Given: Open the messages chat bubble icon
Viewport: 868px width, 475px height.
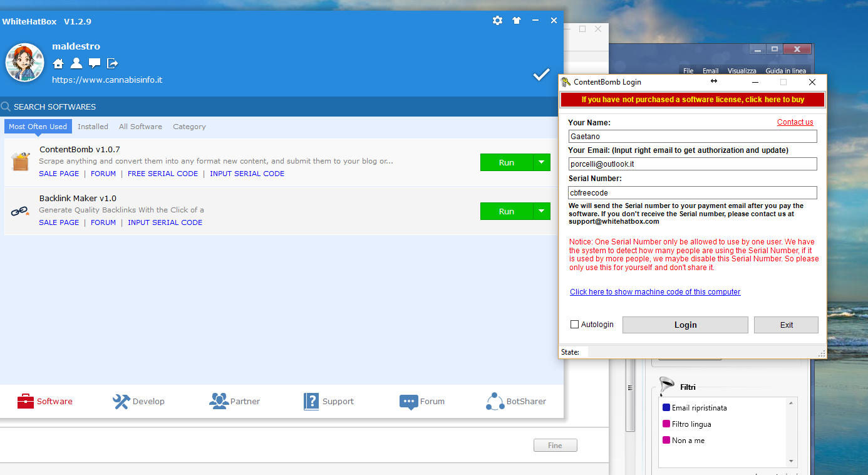Looking at the screenshot, I should [95, 63].
